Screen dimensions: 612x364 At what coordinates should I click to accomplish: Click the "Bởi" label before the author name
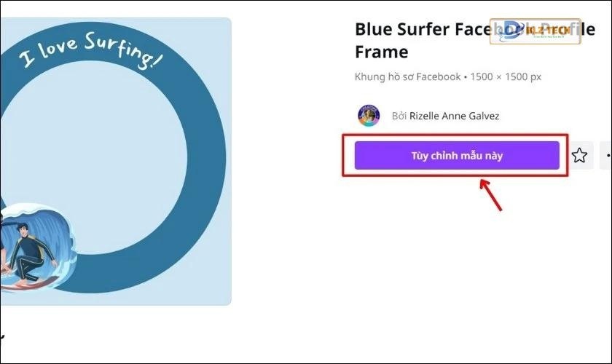[x=399, y=116]
